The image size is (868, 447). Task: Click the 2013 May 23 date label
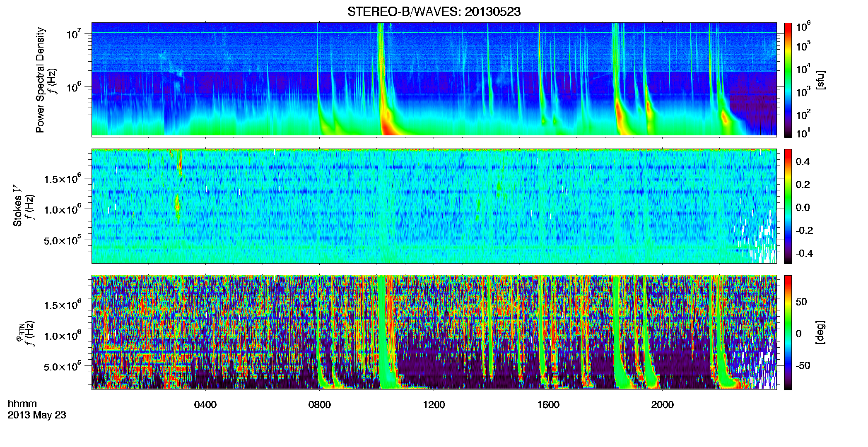coord(37,415)
